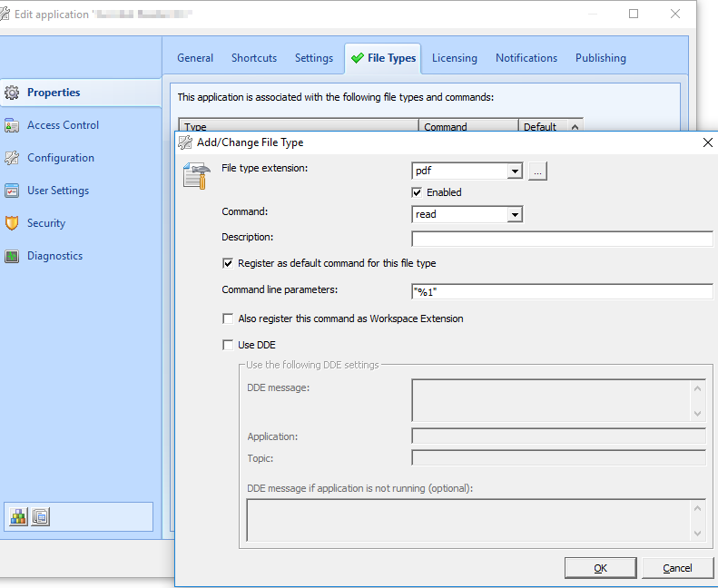The image size is (718, 588).
Task: Switch to the Licensing tab
Action: point(454,58)
